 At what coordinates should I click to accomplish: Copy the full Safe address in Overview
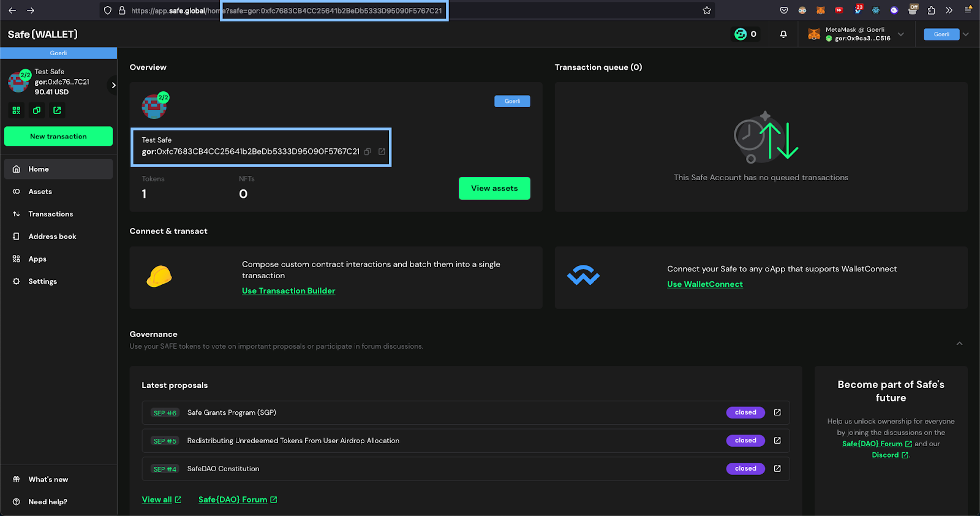tap(367, 152)
